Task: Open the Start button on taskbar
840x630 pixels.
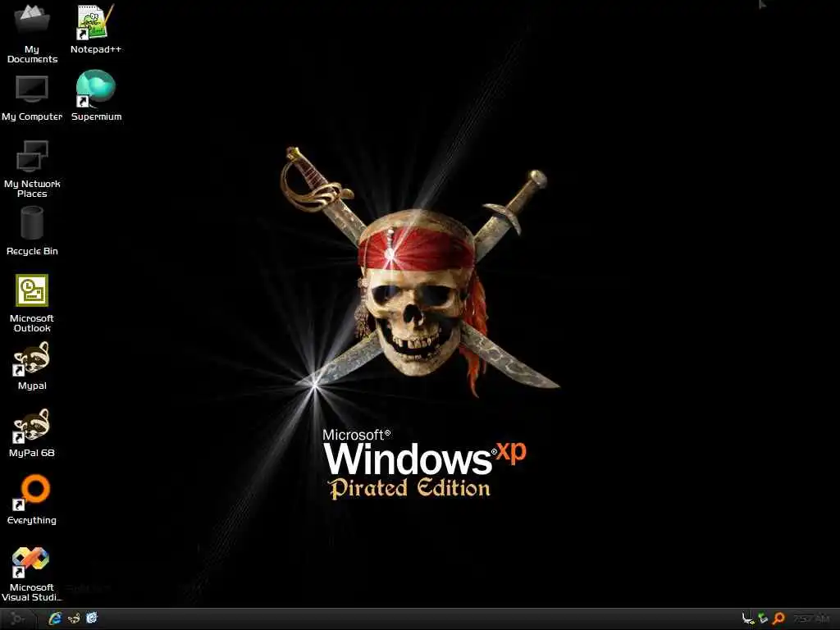Action: (18, 619)
